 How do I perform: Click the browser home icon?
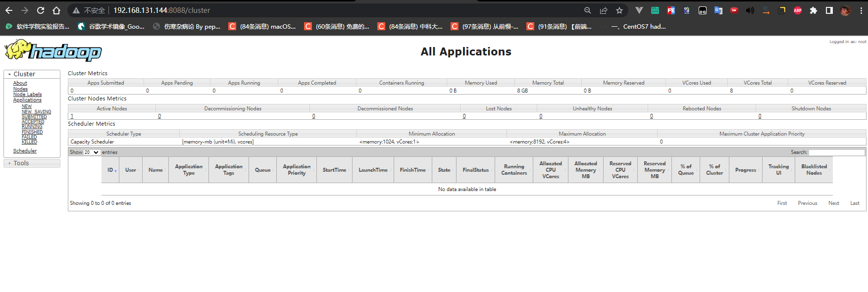[x=56, y=10]
